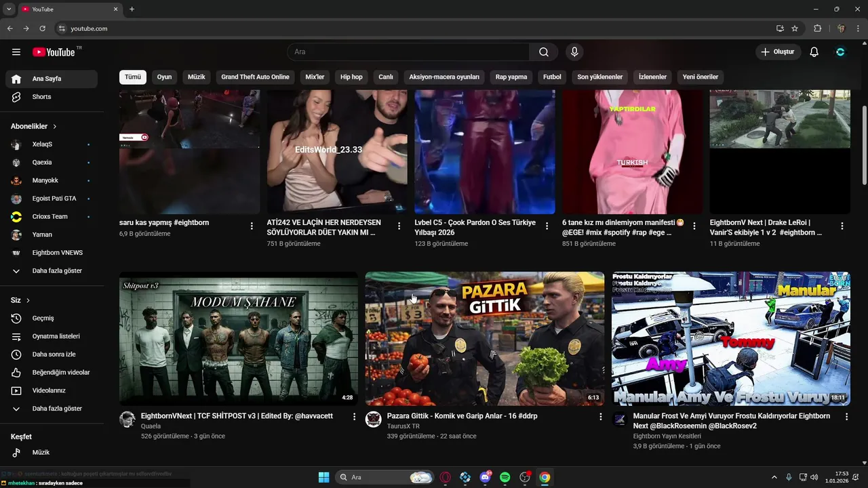868x488 pixels.
Task: Click the Oluştur create button
Action: 778,52
